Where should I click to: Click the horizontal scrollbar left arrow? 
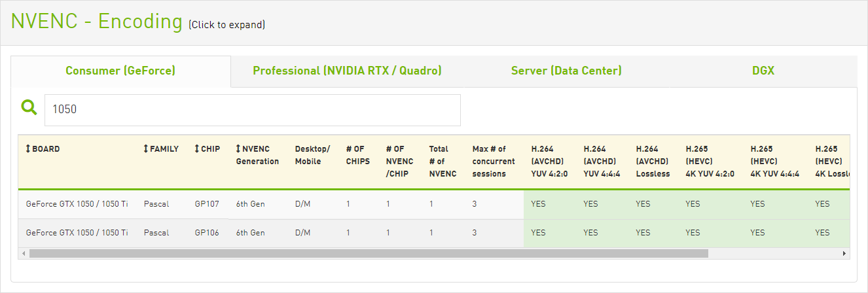[x=24, y=253]
